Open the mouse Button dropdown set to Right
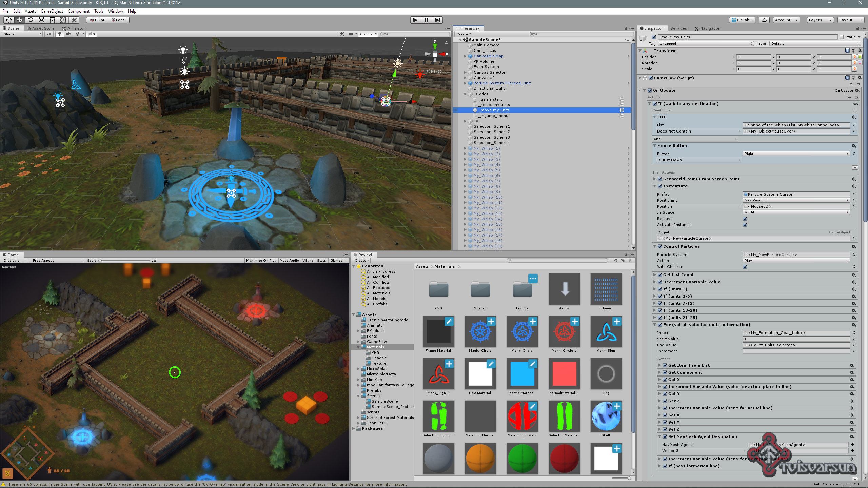This screenshot has width=868, height=488. click(796, 154)
